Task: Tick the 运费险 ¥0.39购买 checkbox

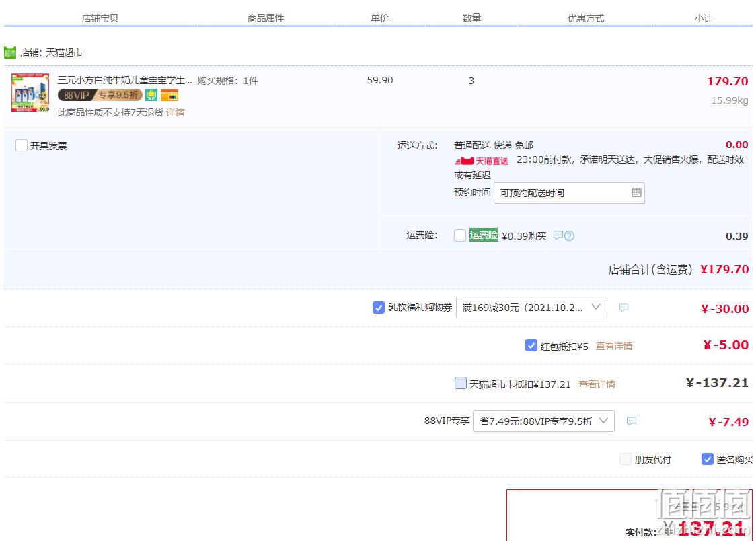Action: (460, 236)
